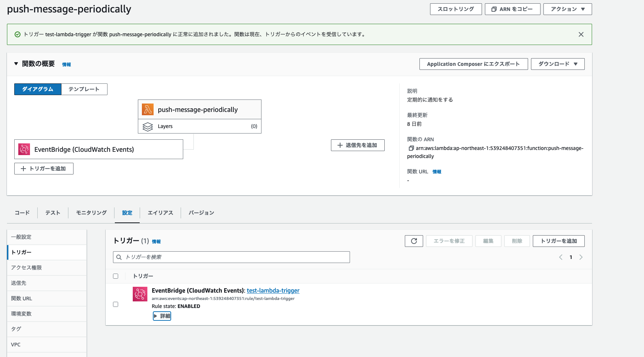
Task: Click トリガーを追加 in the triggers panel
Action: point(559,241)
